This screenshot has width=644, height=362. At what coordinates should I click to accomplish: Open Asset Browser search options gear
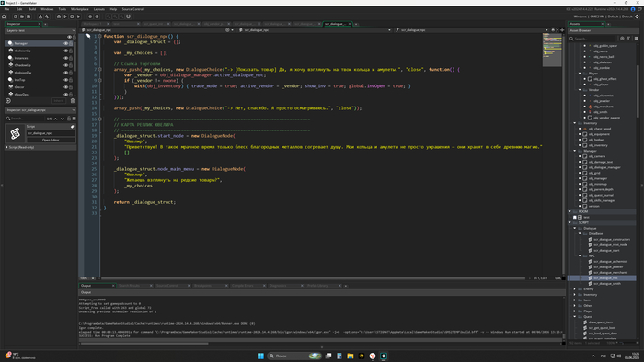click(622, 38)
